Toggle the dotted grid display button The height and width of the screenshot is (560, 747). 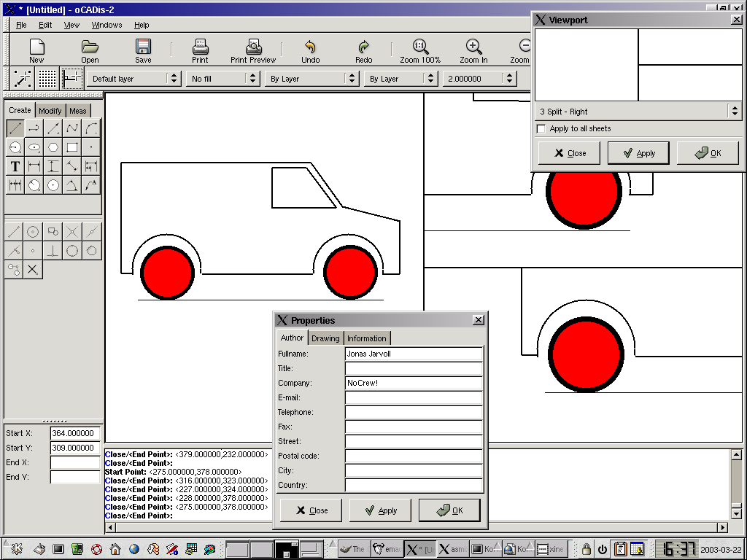click(47, 79)
